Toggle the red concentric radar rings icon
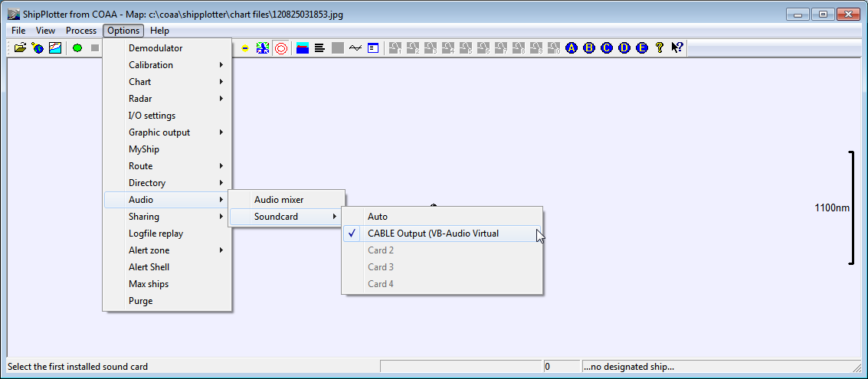The width and height of the screenshot is (868, 379). pos(280,48)
